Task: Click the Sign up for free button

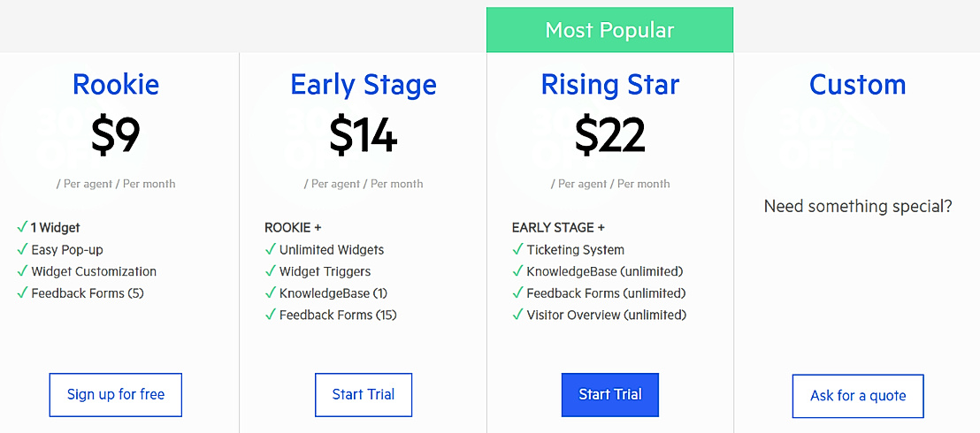Action: pos(116,395)
